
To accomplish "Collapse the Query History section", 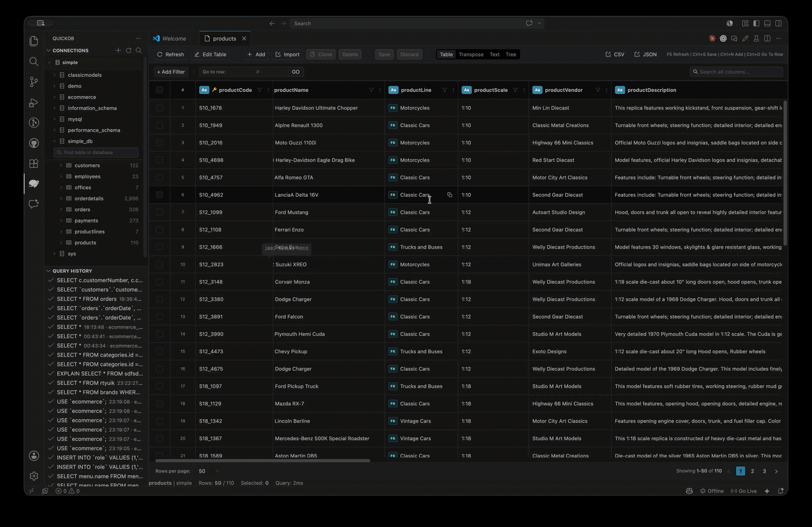I will tap(49, 271).
